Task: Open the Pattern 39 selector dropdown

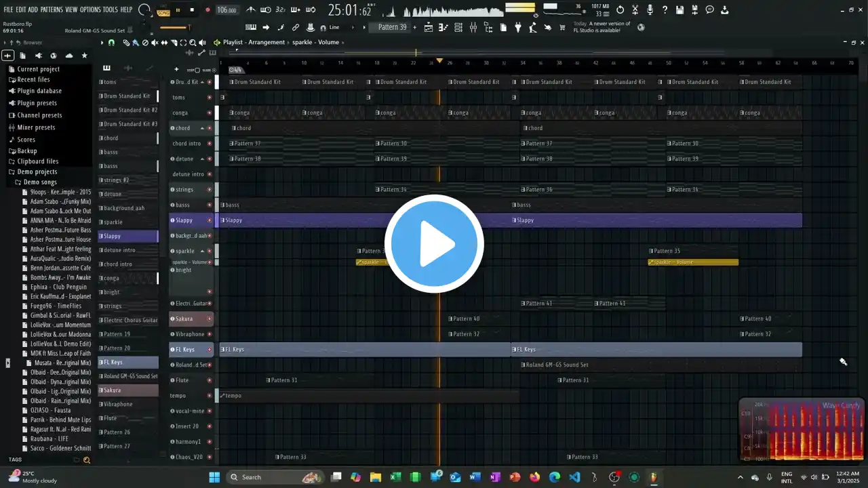Action: [x=392, y=28]
